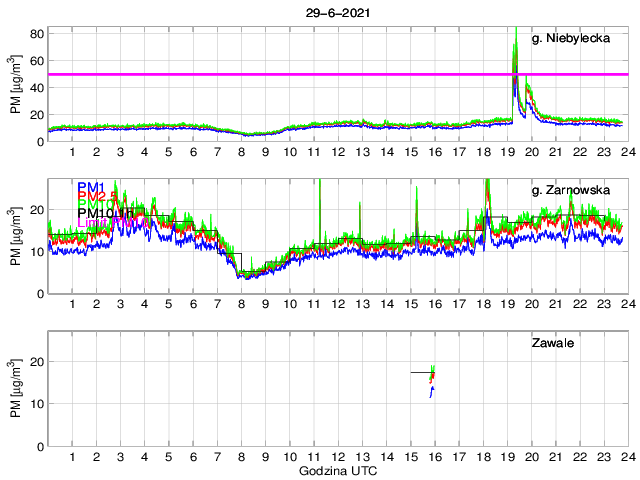Click the Godzina UTC axis label
The image size is (640, 480).
[338, 471]
